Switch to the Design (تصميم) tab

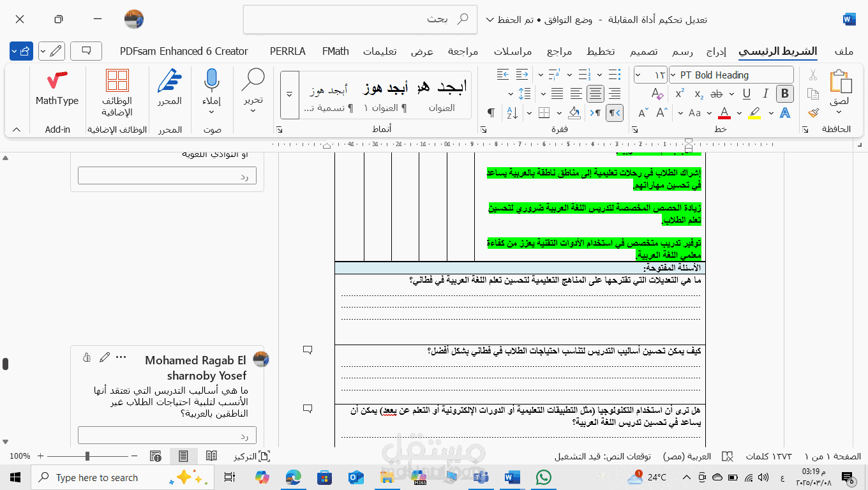click(x=644, y=51)
